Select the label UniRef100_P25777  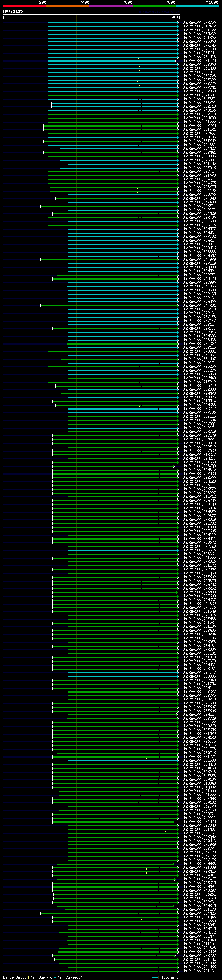click(x=199, y=485)
